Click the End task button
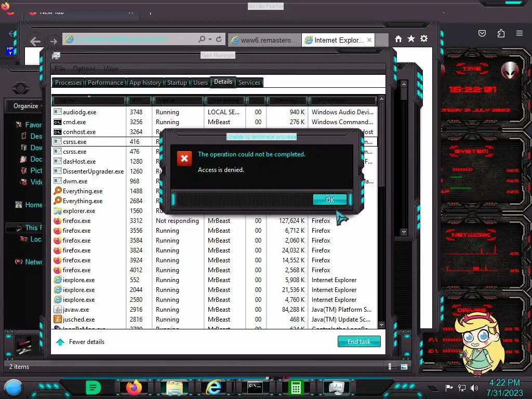The height and width of the screenshot is (399, 532). click(359, 342)
